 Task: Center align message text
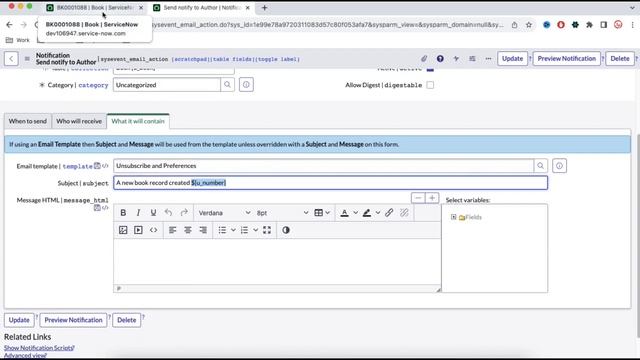tap(188, 230)
